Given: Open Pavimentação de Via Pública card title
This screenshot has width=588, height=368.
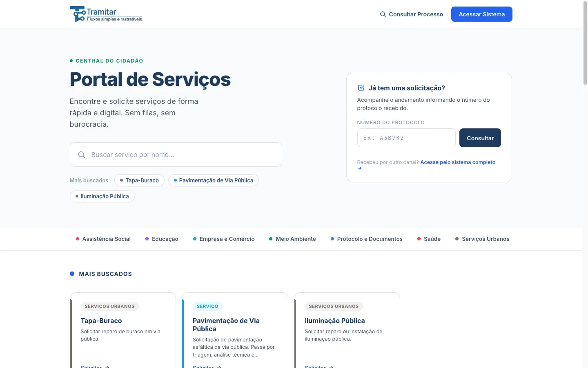Looking at the screenshot, I should pyautogui.click(x=226, y=325).
